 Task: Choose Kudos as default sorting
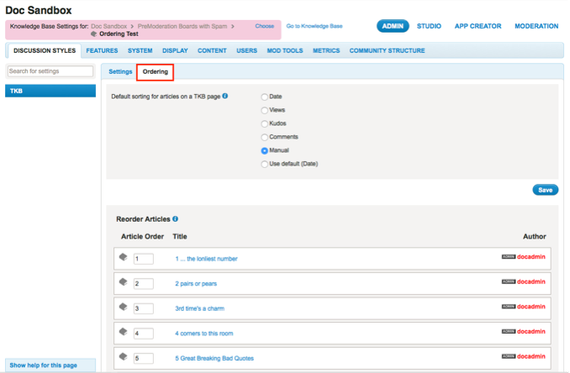[x=264, y=124]
